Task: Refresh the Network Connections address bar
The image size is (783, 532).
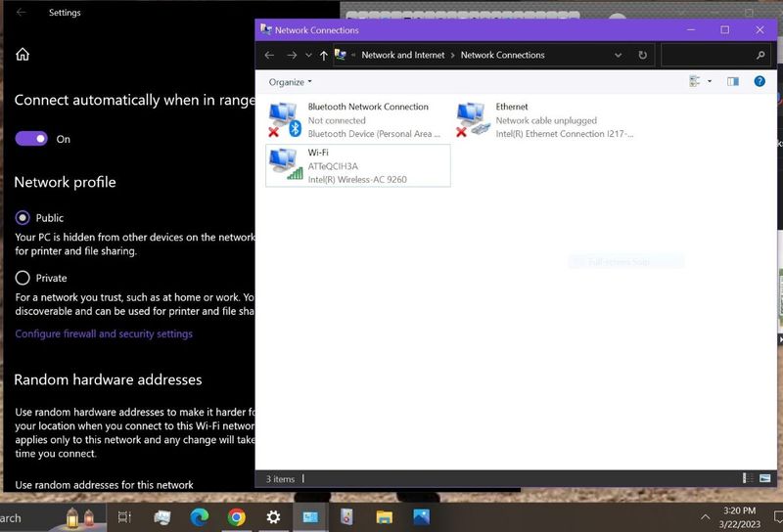Action: (x=642, y=56)
